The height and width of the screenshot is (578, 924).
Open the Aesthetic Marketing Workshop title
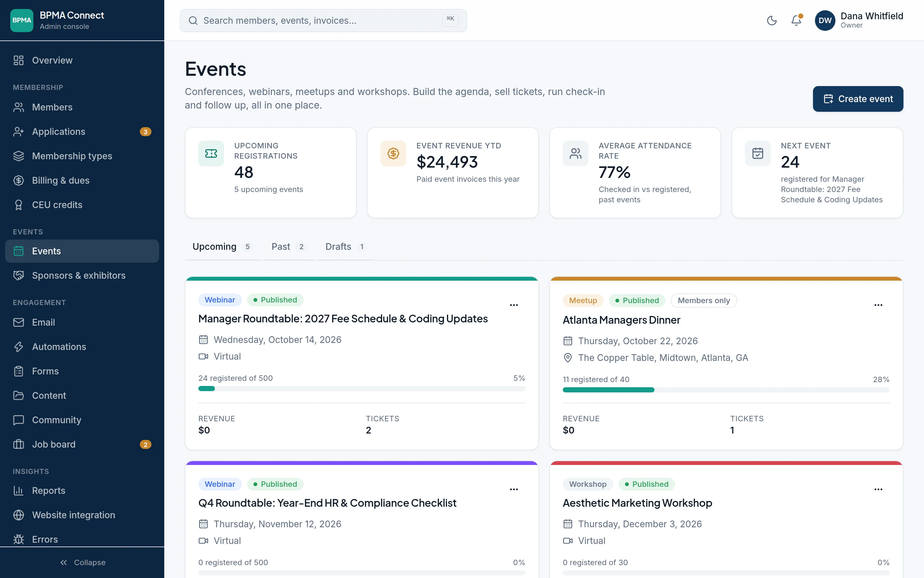[637, 503]
